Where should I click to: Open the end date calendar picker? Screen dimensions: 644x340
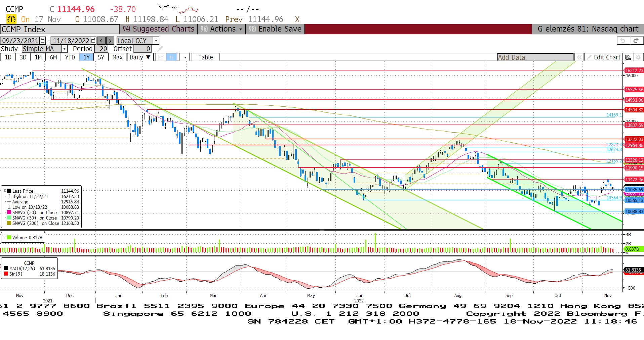[93, 41]
